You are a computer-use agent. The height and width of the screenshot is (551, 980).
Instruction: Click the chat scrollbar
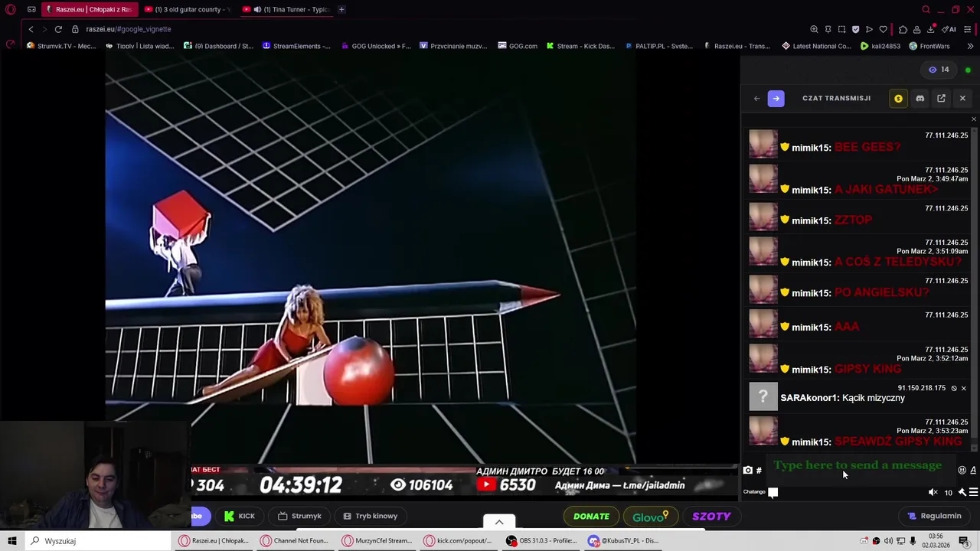[x=974, y=291]
